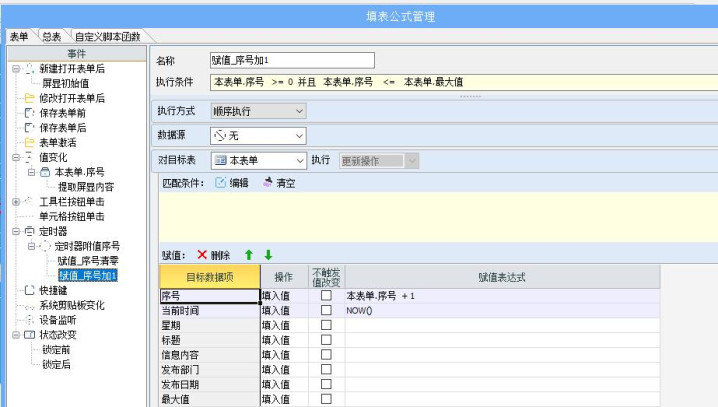Click the red X delete icon
718x407 pixels.
[x=202, y=255]
